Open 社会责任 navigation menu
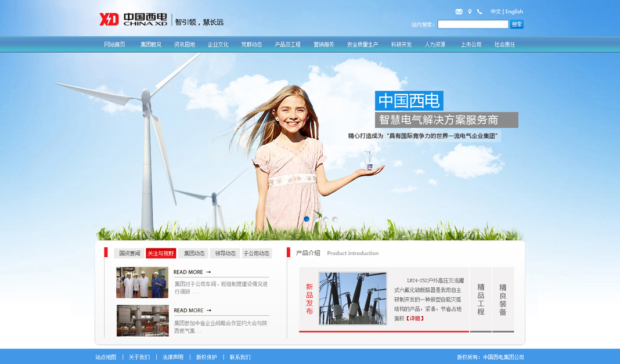 [x=504, y=44]
